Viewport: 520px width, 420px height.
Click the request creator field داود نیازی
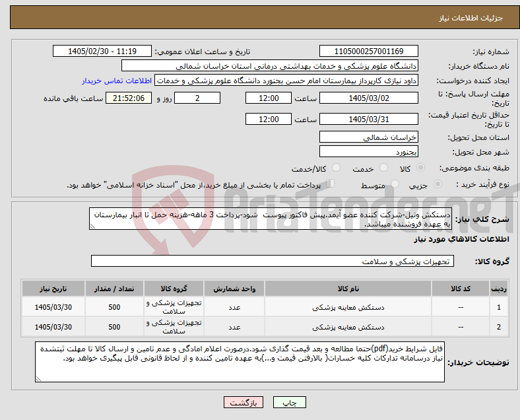[x=286, y=81]
